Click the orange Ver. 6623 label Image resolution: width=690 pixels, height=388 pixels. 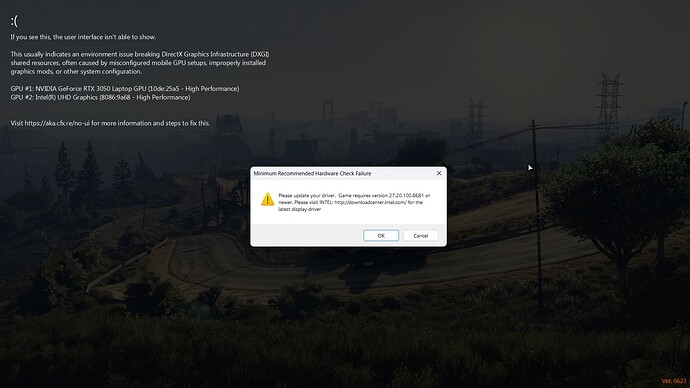(674, 381)
